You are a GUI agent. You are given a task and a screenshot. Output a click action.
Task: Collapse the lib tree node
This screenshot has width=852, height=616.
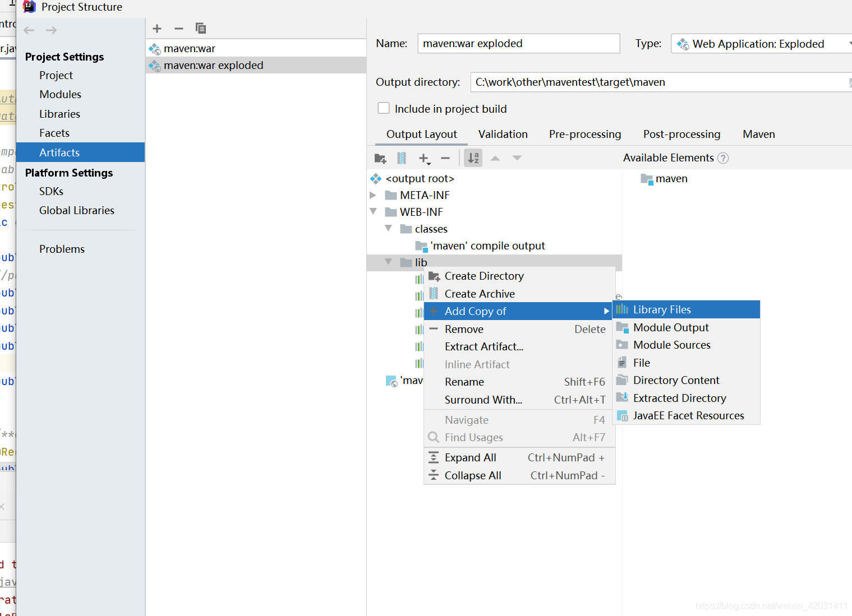click(x=388, y=262)
